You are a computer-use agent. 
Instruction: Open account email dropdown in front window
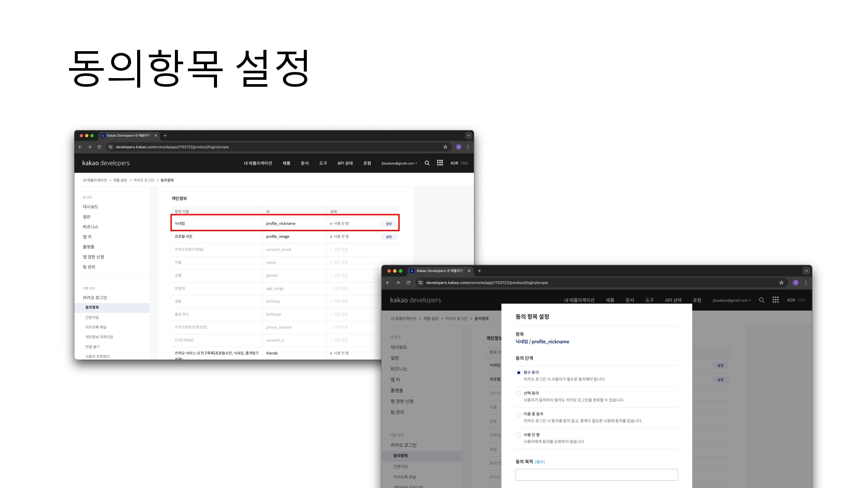(731, 300)
